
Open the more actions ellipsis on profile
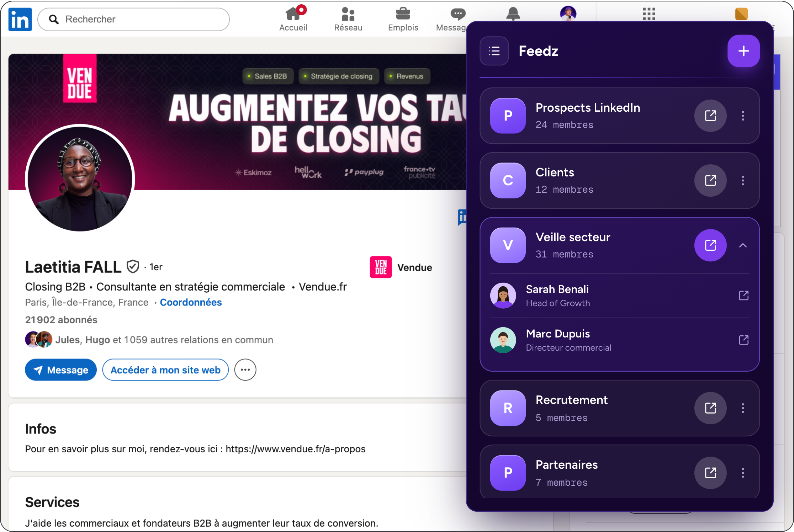[x=245, y=369]
